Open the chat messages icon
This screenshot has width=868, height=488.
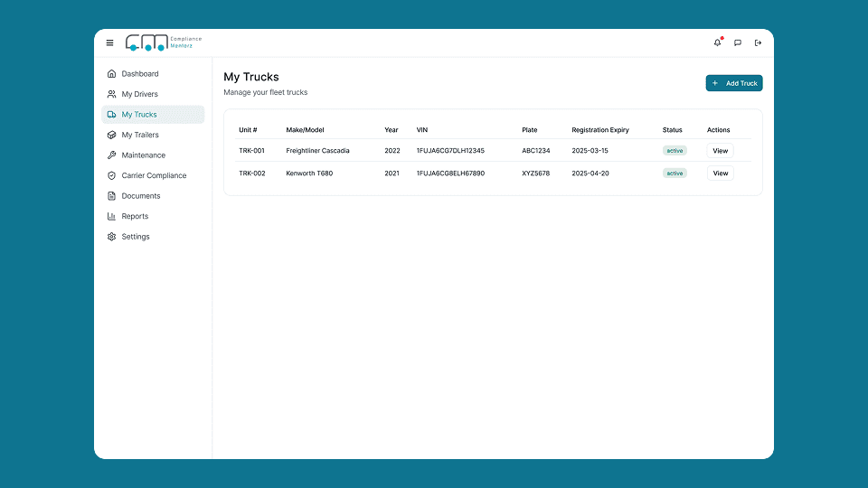pyautogui.click(x=738, y=42)
